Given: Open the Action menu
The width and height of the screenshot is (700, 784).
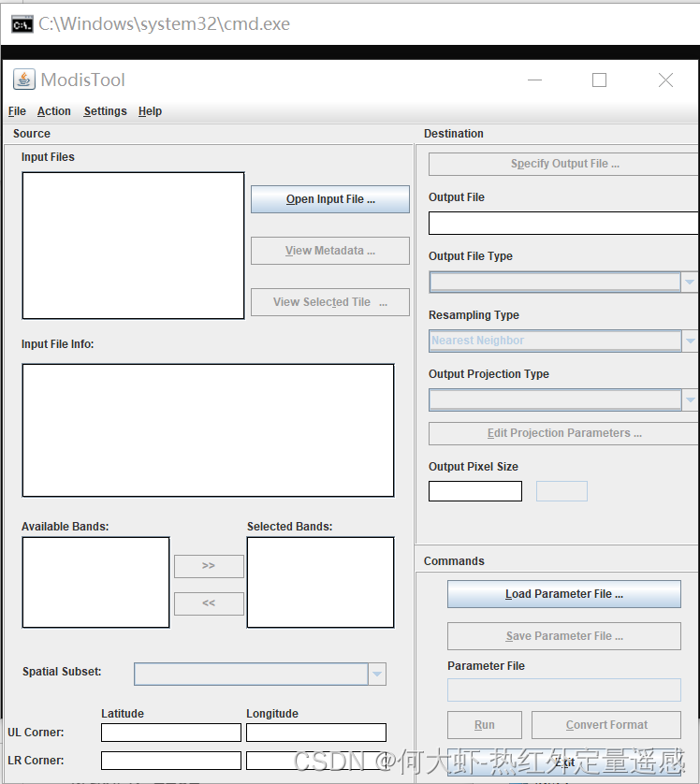Looking at the screenshot, I should (x=54, y=111).
